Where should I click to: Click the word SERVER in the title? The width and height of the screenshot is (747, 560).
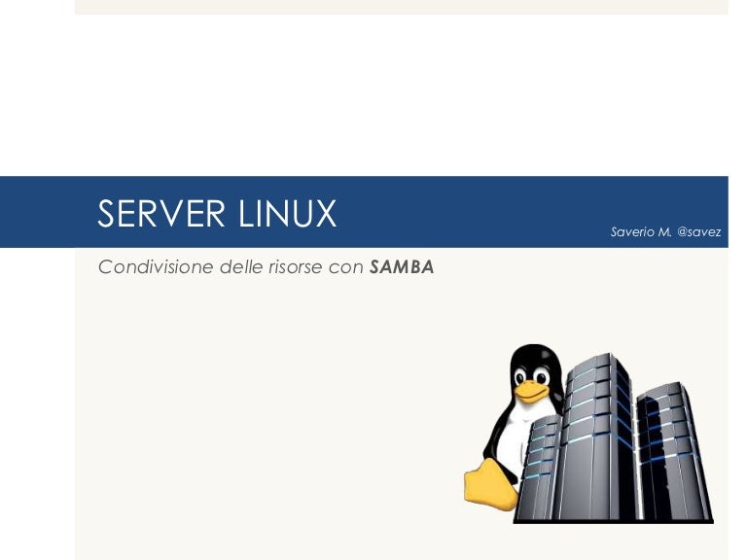(x=156, y=214)
